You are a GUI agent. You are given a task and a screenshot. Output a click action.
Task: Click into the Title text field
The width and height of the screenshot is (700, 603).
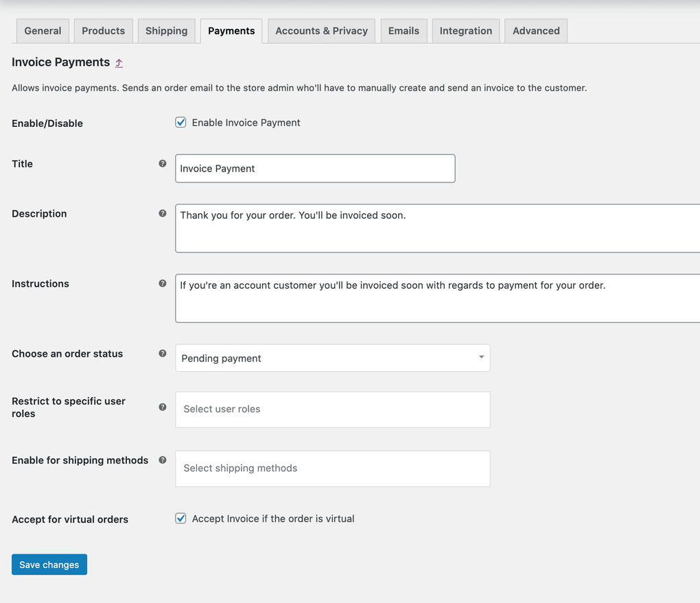point(315,169)
